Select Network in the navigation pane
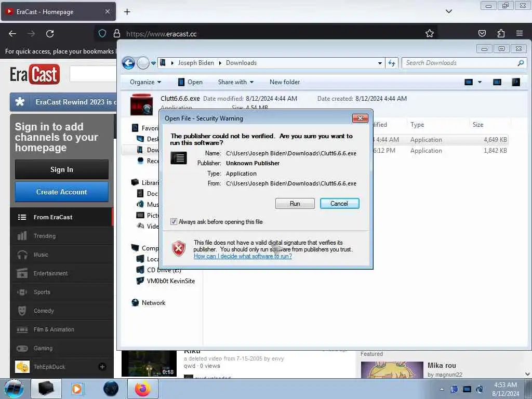The height and width of the screenshot is (399, 532). (x=149, y=303)
